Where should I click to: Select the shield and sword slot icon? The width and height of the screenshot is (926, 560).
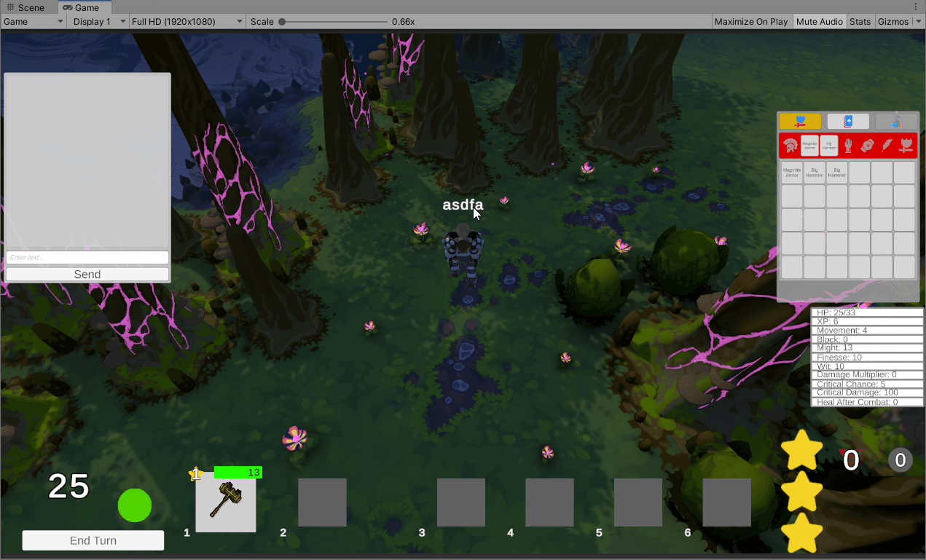[x=906, y=146]
